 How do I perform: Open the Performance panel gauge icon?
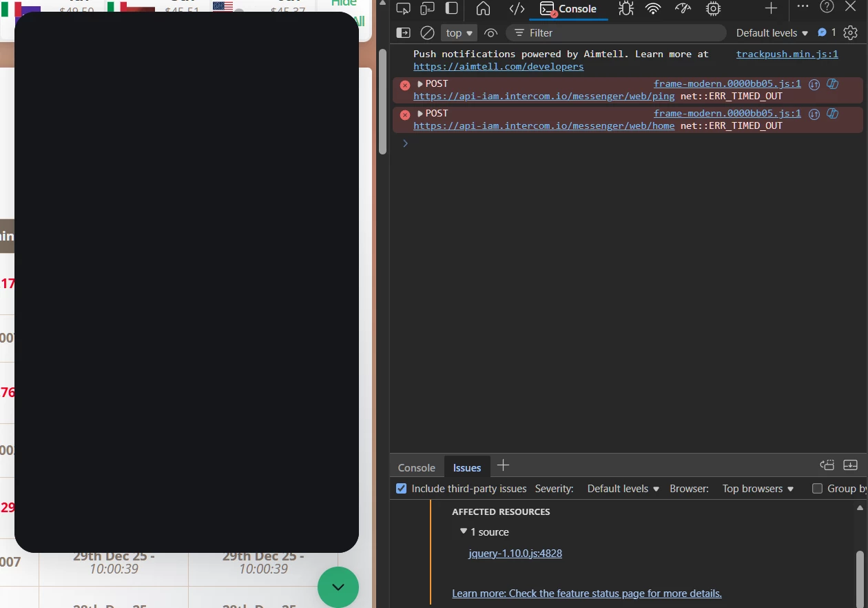coord(683,8)
